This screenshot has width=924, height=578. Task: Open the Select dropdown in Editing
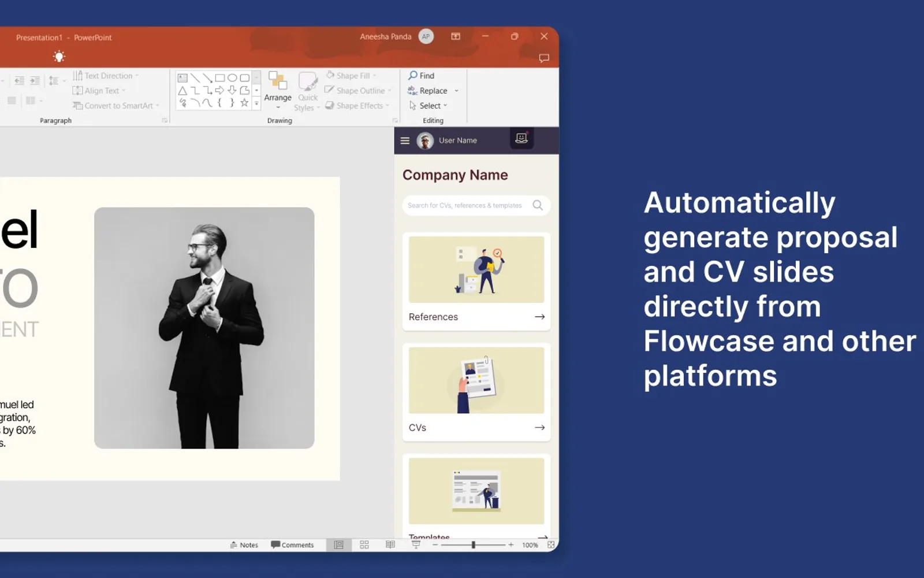coord(428,106)
